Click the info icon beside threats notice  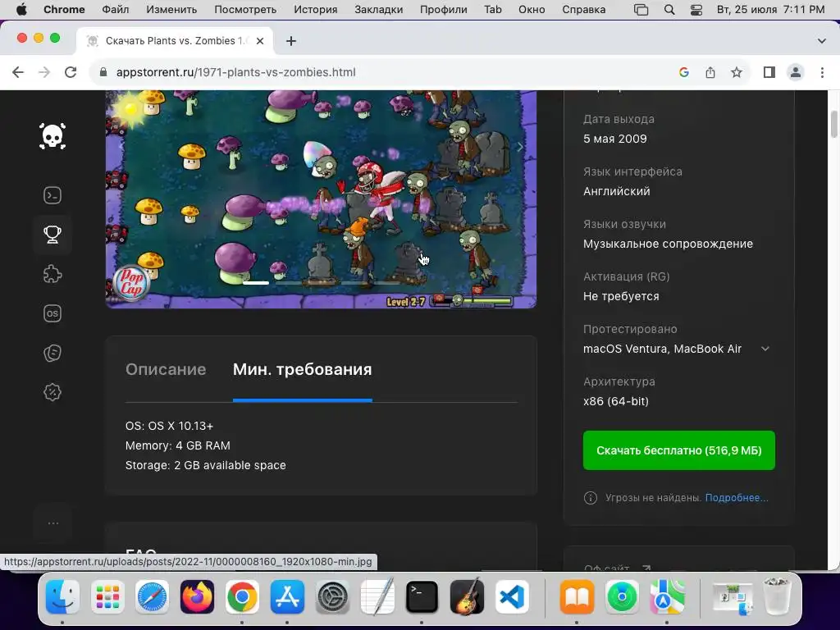[x=591, y=498]
